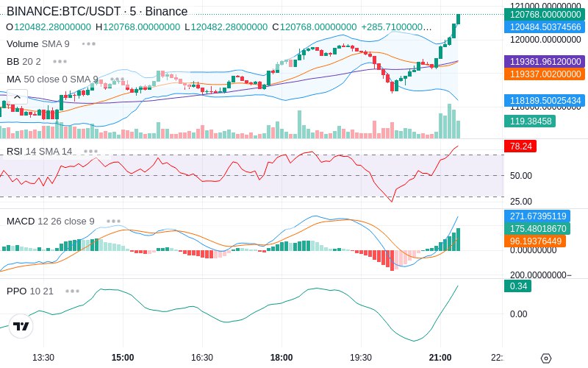Screen dimensions: 588x368
Task: Click the green histogram value 175.48018670
Action: coord(537,229)
